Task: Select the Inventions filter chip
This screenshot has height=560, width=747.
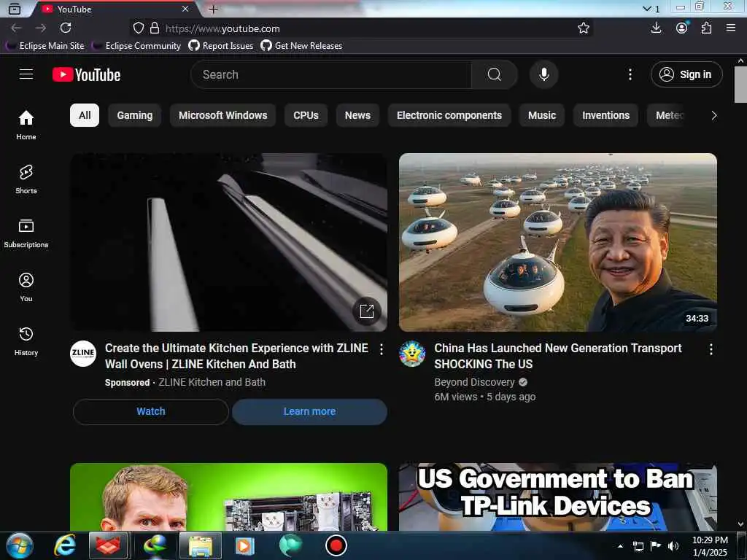Action: click(605, 115)
